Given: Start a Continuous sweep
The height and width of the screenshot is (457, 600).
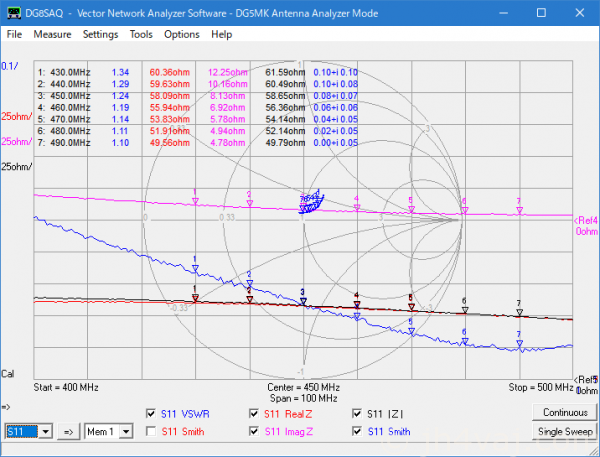Looking at the screenshot, I should [x=565, y=412].
